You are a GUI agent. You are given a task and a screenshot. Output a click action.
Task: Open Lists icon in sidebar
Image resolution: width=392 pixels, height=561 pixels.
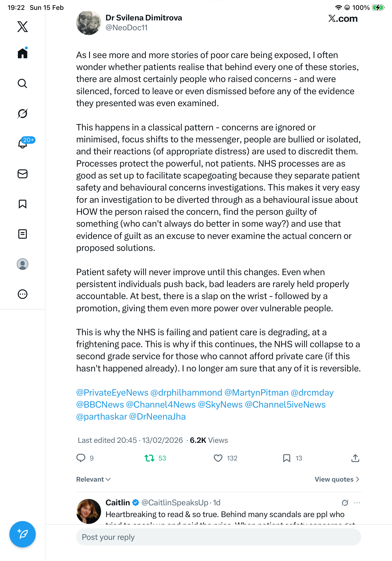[x=23, y=234]
